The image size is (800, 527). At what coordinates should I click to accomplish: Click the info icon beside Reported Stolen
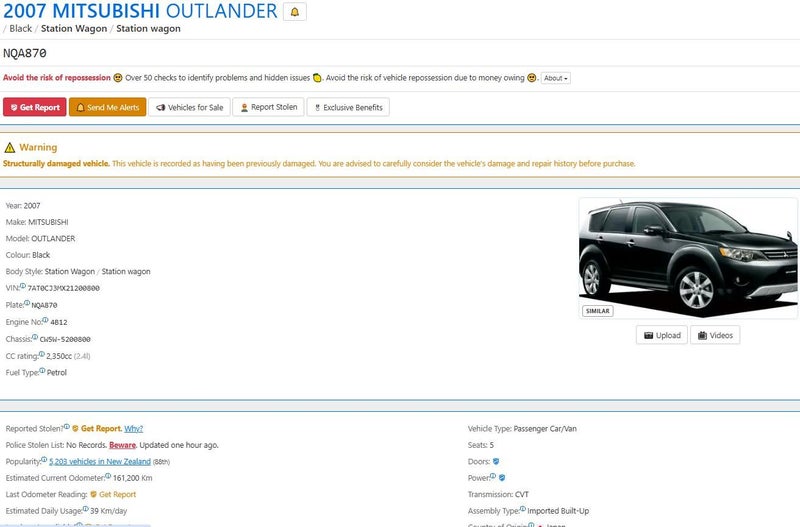[66, 427]
